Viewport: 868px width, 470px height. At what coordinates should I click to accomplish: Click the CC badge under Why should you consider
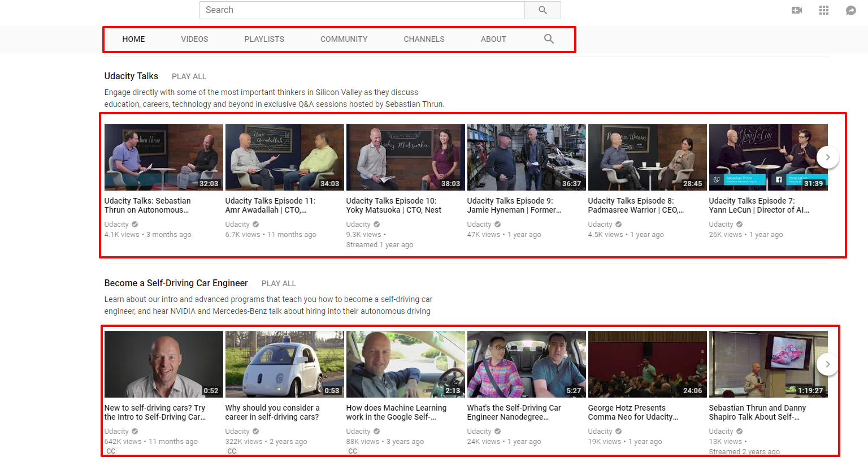[232, 451]
